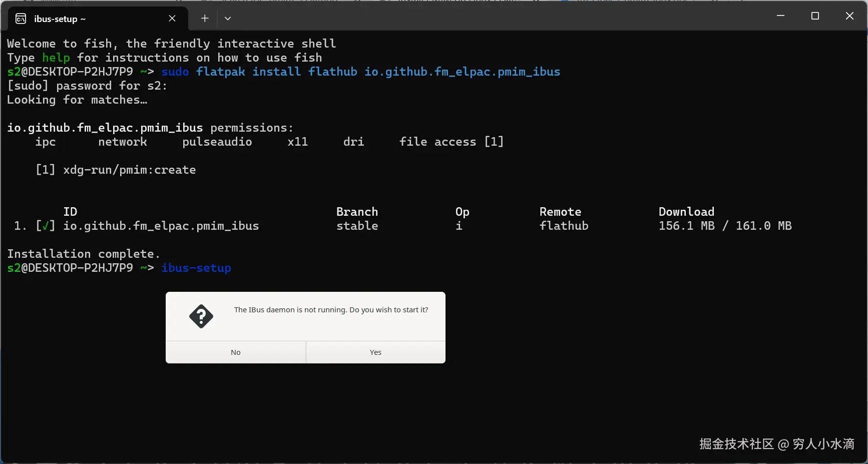Screen dimensions: 868x464
Task: Minimize the terminal window
Action: 780,16
